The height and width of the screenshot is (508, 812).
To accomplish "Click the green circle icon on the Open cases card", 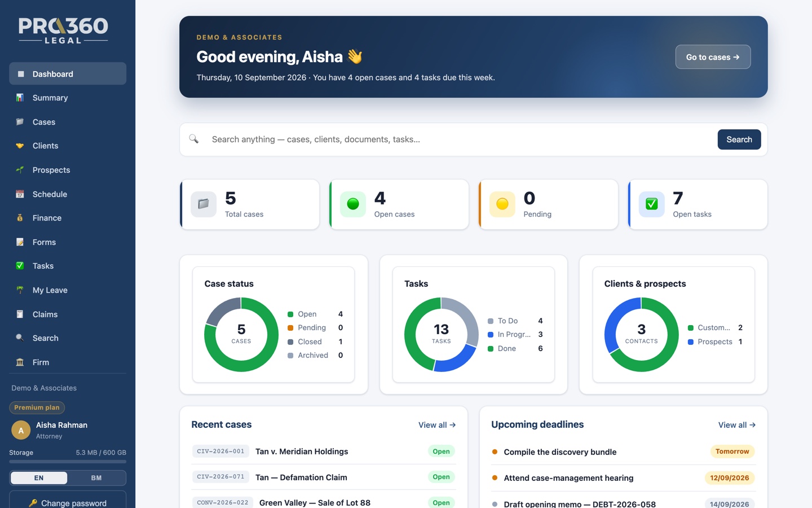I will pos(353,204).
